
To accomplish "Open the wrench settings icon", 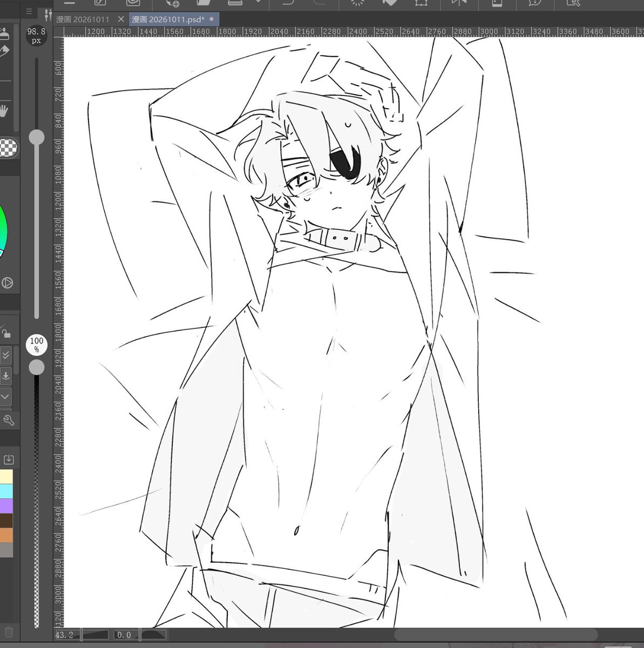I will 8,420.
